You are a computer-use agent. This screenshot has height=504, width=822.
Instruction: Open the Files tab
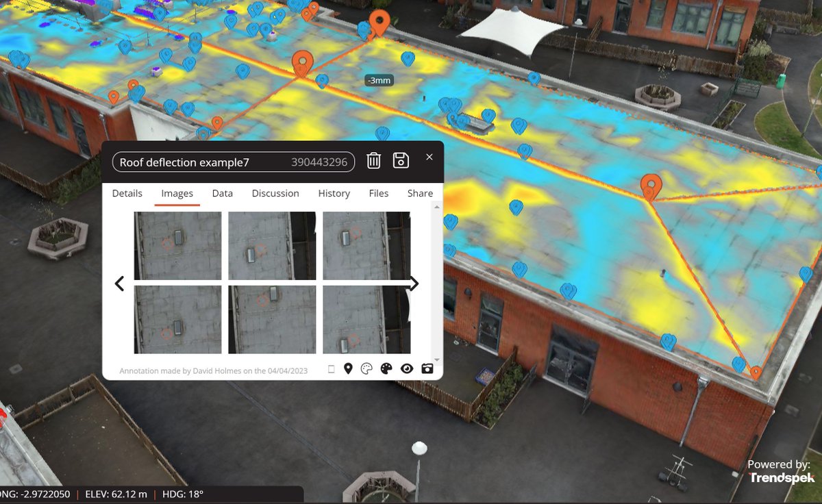coord(379,193)
